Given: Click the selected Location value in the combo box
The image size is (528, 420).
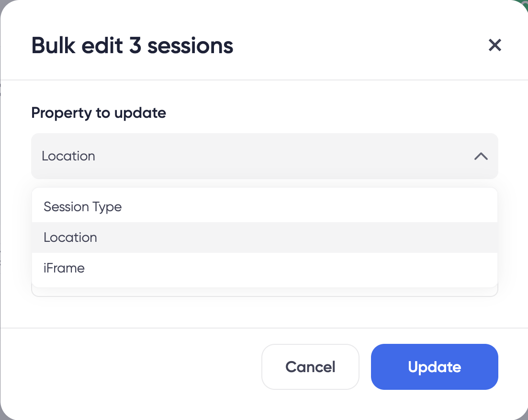Looking at the screenshot, I should coord(68,156).
